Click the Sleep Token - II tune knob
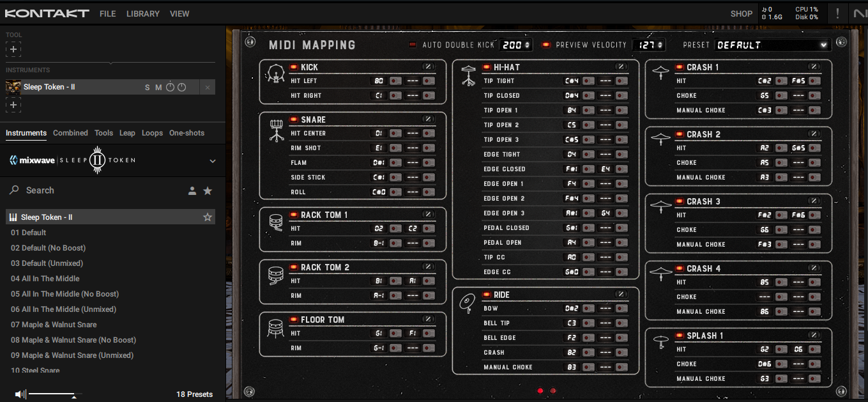Image resolution: width=868 pixels, height=402 pixels. (171, 87)
